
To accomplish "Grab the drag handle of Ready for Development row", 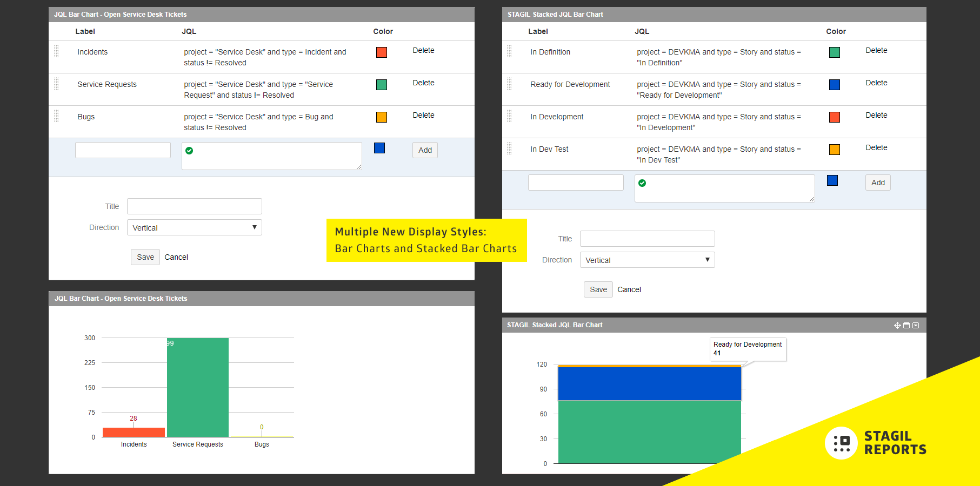I will pyautogui.click(x=509, y=84).
